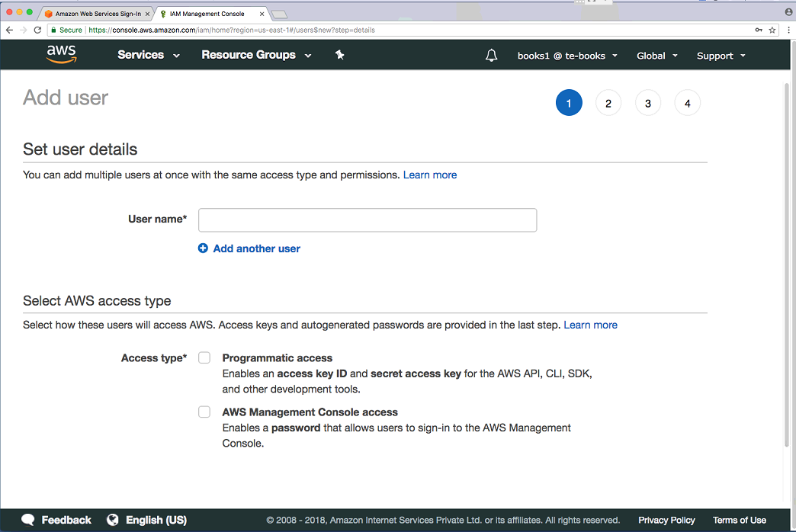Bookmark the page using the star icon
The width and height of the screenshot is (796, 532).
pos(772,30)
